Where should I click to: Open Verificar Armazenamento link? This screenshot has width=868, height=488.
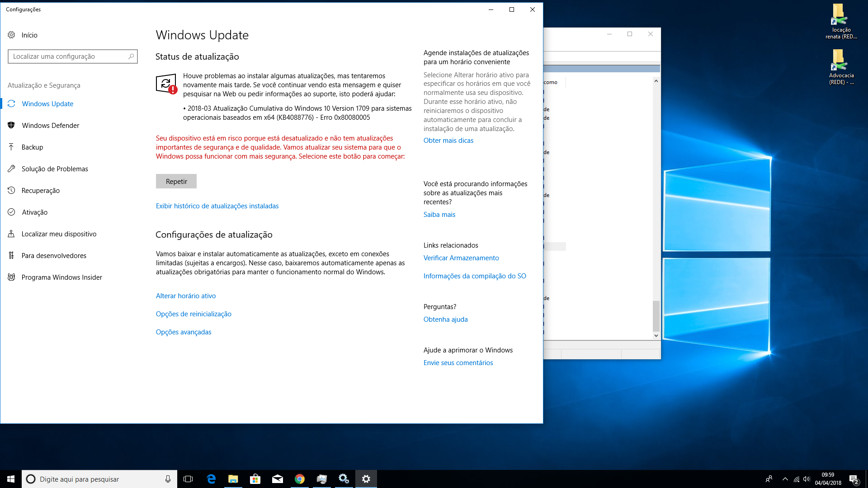coord(461,258)
